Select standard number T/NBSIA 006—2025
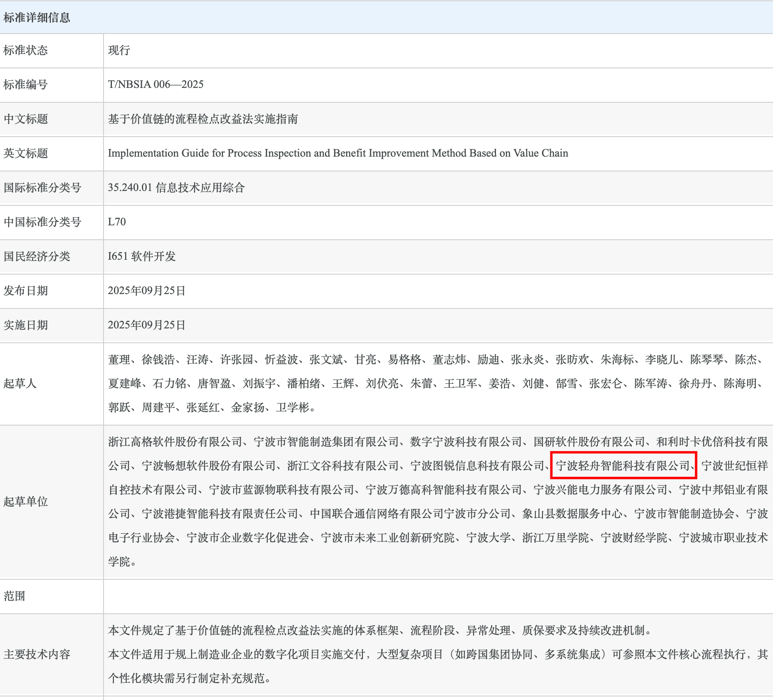Image resolution: width=773 pixels, height=700 pixels. click(x=155, y=84)
